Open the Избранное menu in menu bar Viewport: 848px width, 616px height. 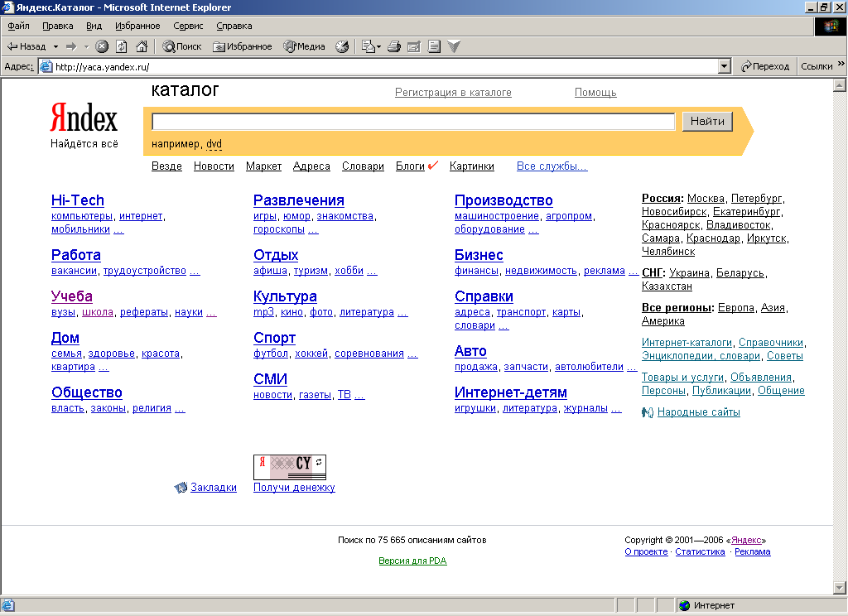click(x=137, y=26)
